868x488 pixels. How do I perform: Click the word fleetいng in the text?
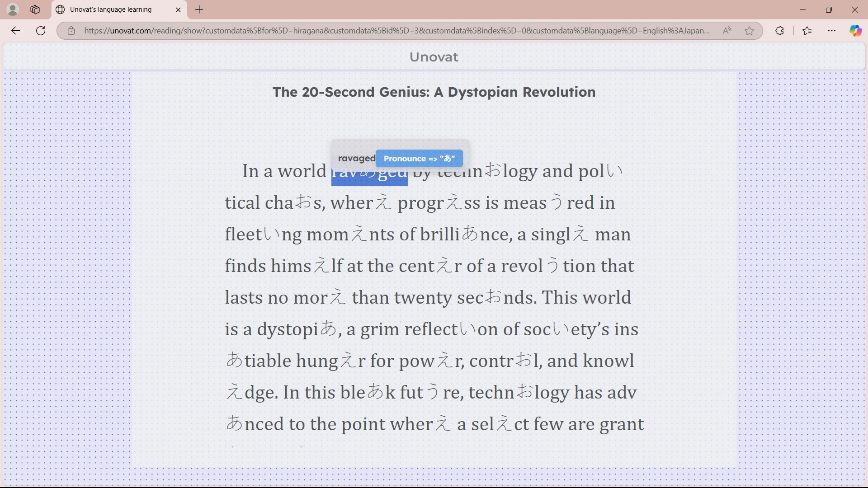[263, 235]
